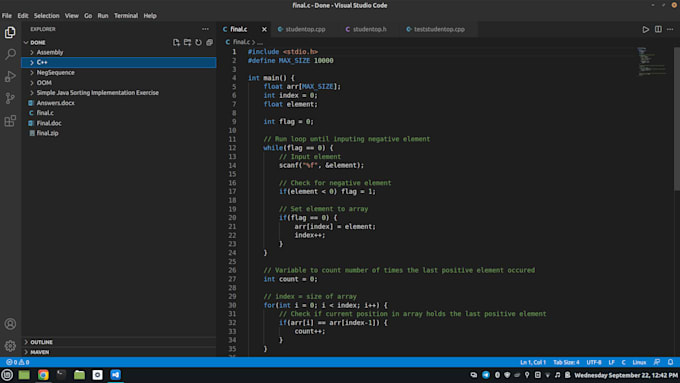The width and height of the screenshot is (680, 383).
Task: Expand the OUTLINE section
Action: pos(118,342)
